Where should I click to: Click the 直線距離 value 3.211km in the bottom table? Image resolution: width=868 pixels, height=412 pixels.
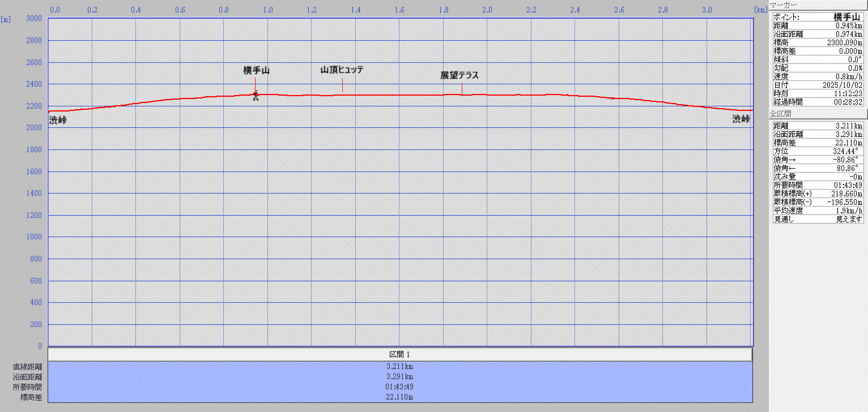click(x=399, y=366)
